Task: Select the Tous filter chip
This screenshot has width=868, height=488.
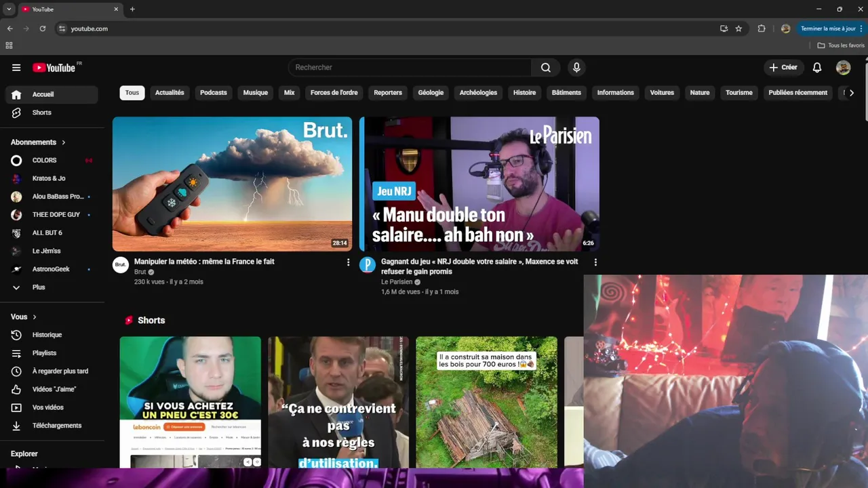Action: pos(132,93)
